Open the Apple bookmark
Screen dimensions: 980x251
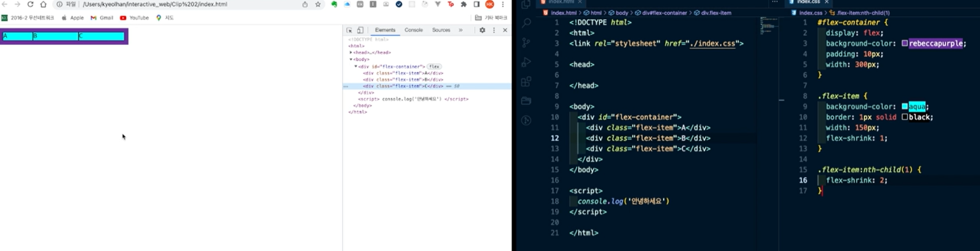pyautogui.click(x=73, y=18)
